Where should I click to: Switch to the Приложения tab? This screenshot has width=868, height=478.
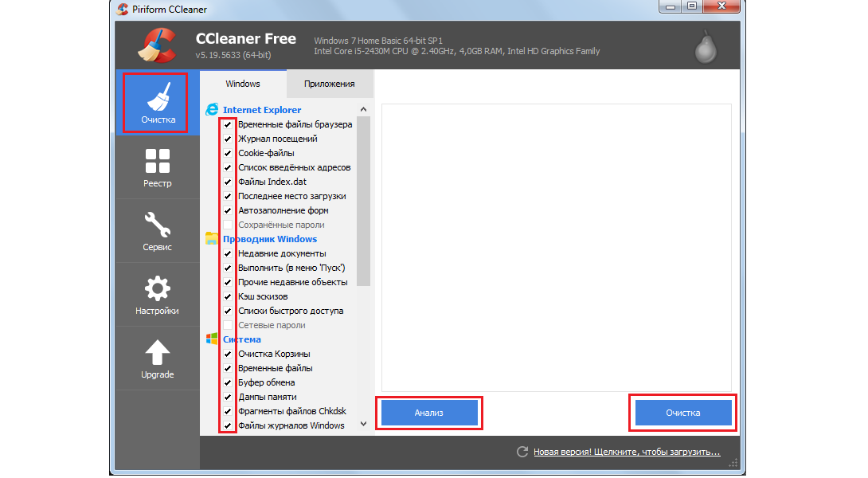click(330, 84)
